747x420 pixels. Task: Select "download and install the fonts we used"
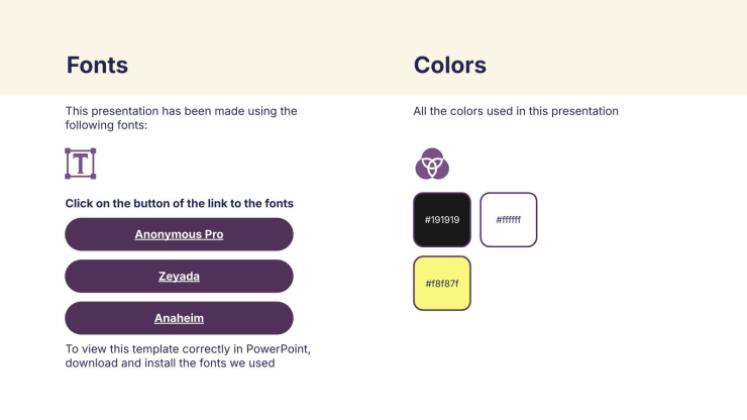[x=170, y=363]
